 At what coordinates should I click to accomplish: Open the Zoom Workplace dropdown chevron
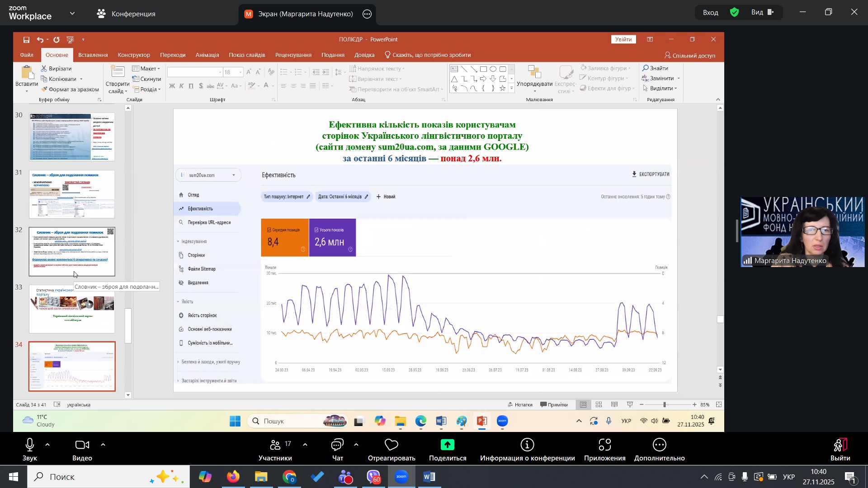(72, 14)
